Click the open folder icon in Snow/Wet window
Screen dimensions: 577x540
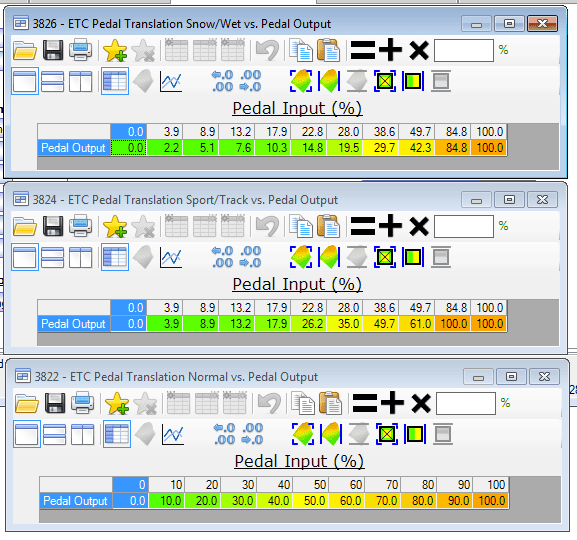25,50
